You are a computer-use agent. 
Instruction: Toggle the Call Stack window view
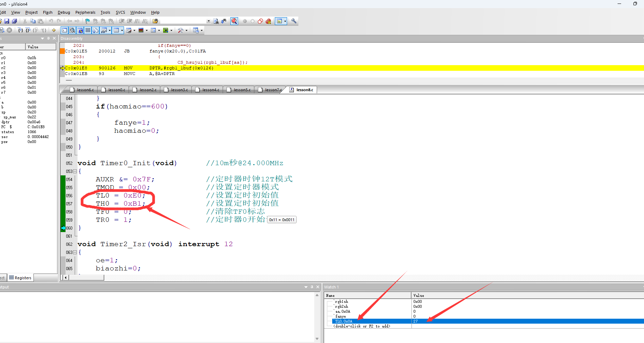95,30
